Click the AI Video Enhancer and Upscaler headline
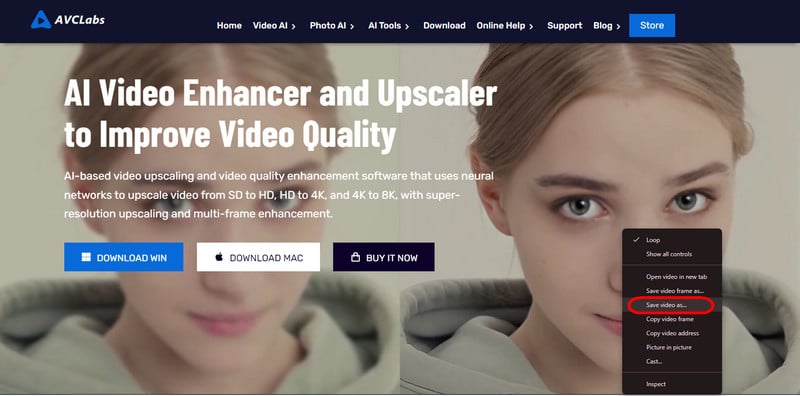This screenshot has width=800, height=396. tap(280, 114)
